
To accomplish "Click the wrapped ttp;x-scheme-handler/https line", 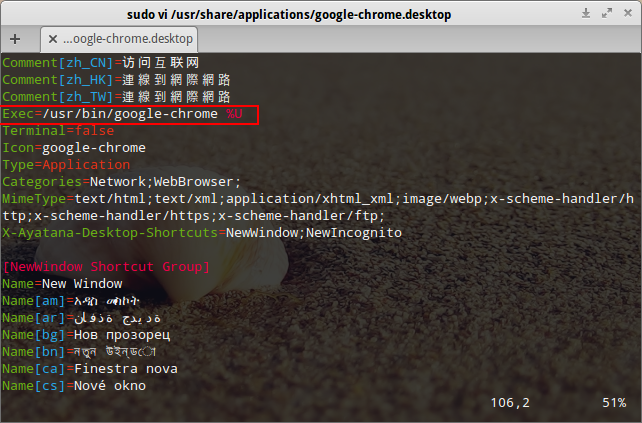I will tap(194, 216).
